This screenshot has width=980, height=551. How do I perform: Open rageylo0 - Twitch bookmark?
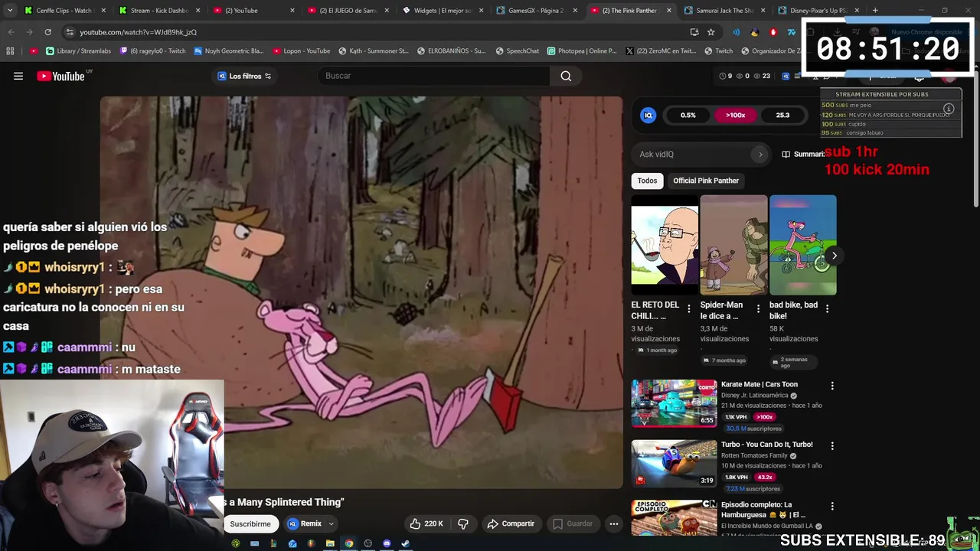pos(152,51)
